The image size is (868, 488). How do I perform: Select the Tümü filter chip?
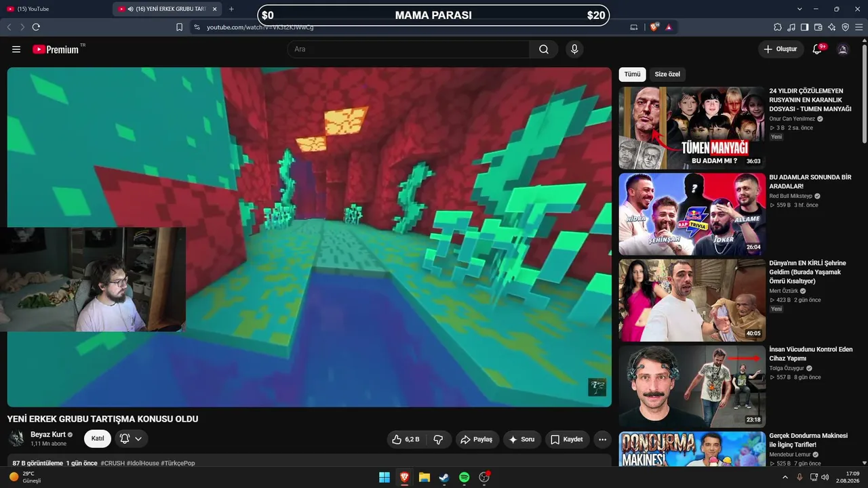632,75
